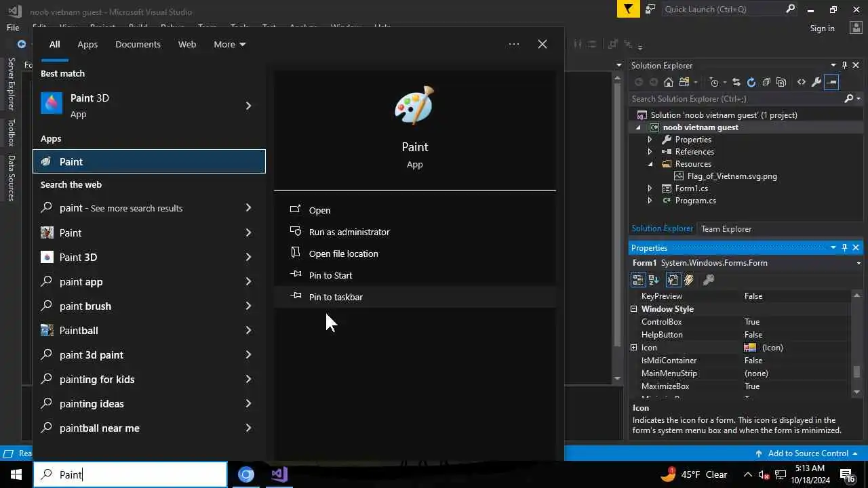Viewport: 868px width, 488px height.
Task: Refresh the Solution Explorer tree
Action: point(751,82)
